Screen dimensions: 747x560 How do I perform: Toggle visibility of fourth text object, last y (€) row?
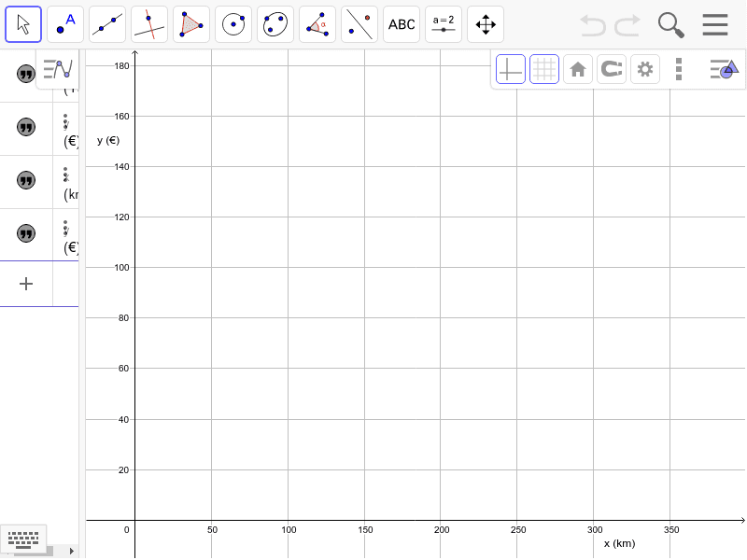click(x=26, y=233)
